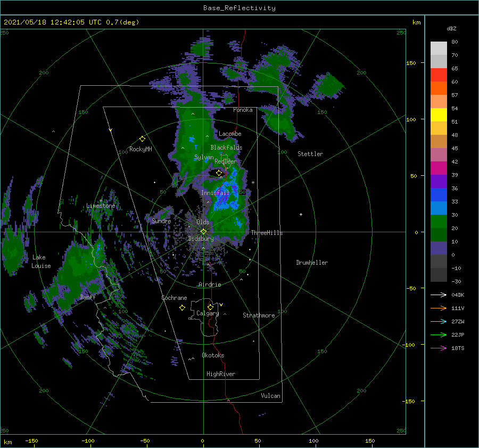Pick the bright green 20-30 dBZ swatch
The height and width of the screenshot is (448, 479).
pos(439,221)
